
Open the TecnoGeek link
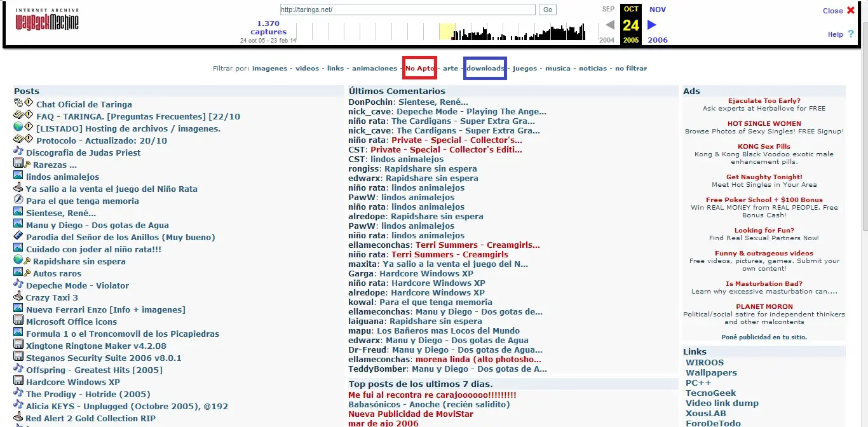point(710,393)
